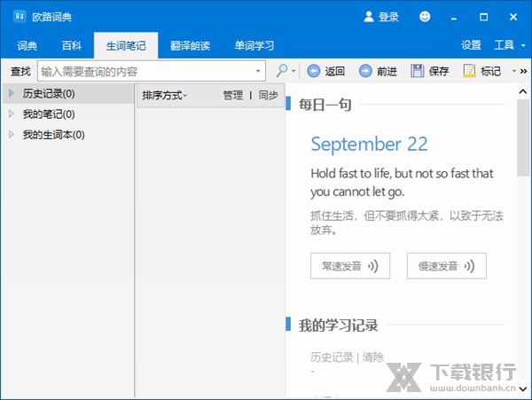Minimize the 欧路词典 window

coord(454,18)
